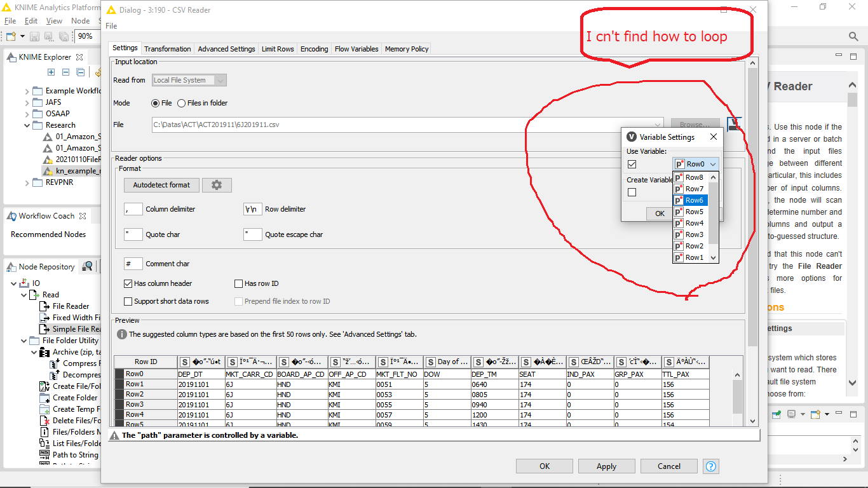Screen dimensions: 868x488
Task: Click OK in the Variable Settings popup
Action: pyautogui.click(x=660, y=213)
